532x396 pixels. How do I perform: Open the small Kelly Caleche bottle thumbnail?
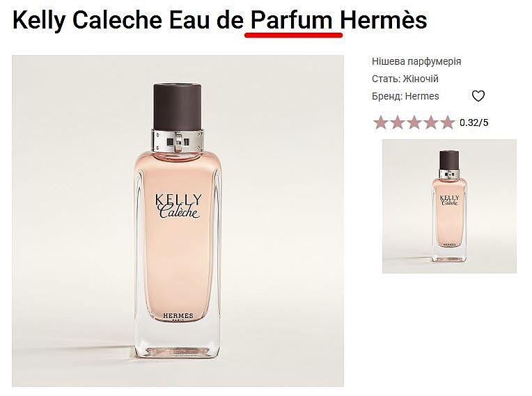click(x=450, y=206)
